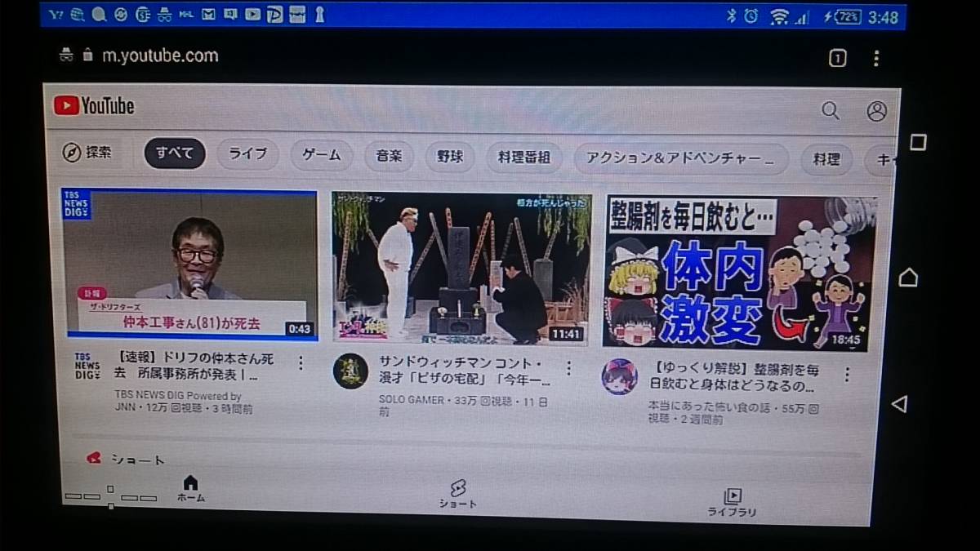Tap the incognito icon beside the address
980x551 pixels.
click(x=67, y=55)
